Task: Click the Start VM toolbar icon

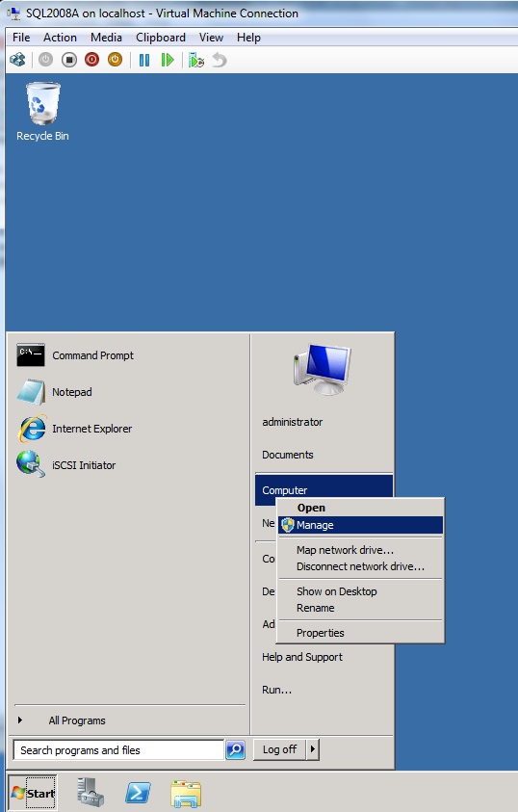Action: click(45, 60)
